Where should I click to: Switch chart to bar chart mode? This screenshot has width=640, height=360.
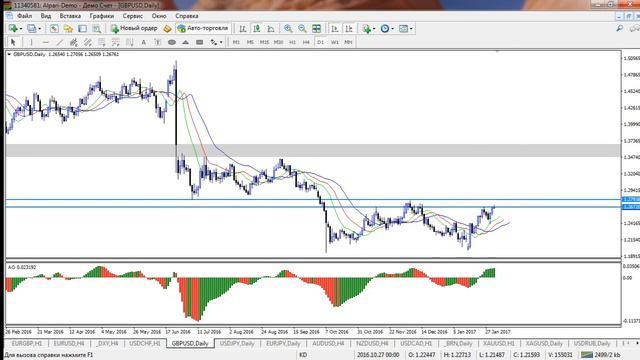click(242, 29)
